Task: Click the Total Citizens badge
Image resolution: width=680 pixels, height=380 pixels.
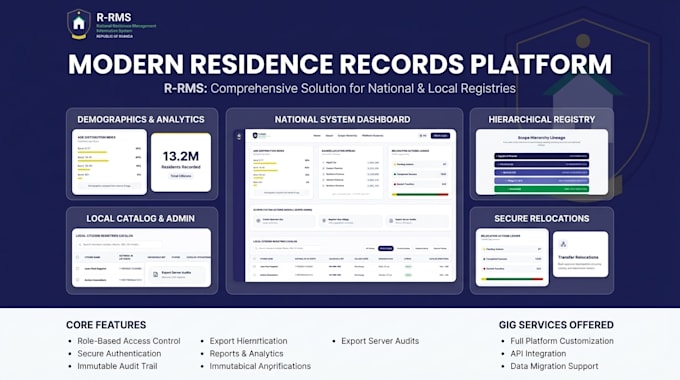Action: tap(181, 176)
